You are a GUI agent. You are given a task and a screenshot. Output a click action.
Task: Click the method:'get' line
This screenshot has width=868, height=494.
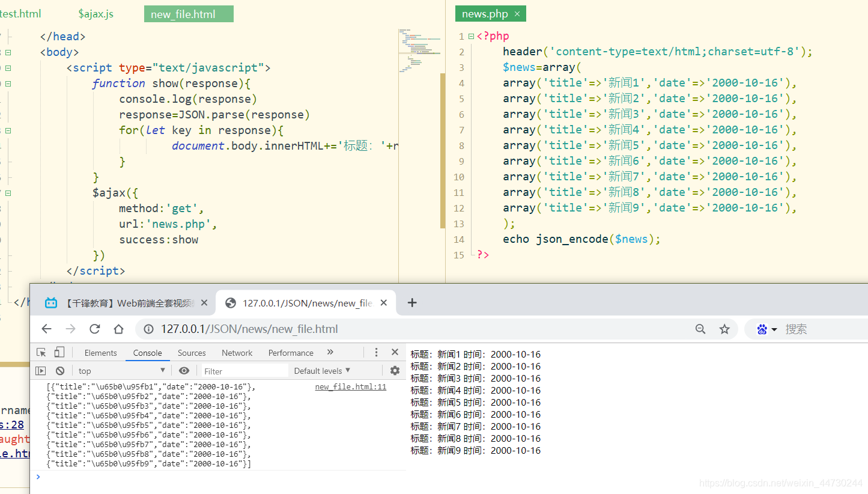coord(162,209)
